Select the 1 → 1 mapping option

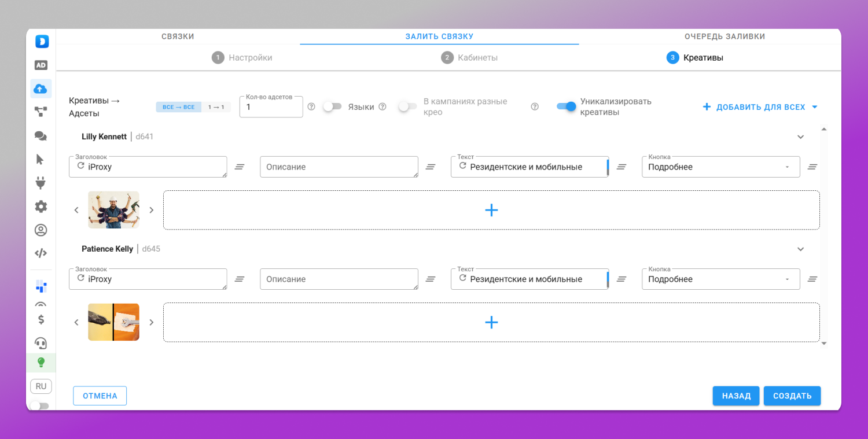[216, 107]
